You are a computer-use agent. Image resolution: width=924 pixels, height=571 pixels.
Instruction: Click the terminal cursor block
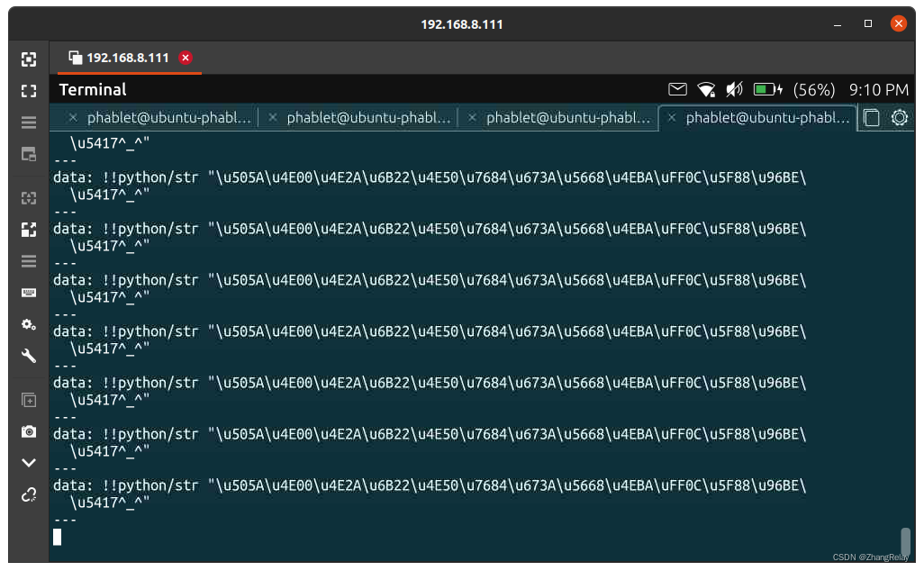pyautogui.click(x=57, y=537)
